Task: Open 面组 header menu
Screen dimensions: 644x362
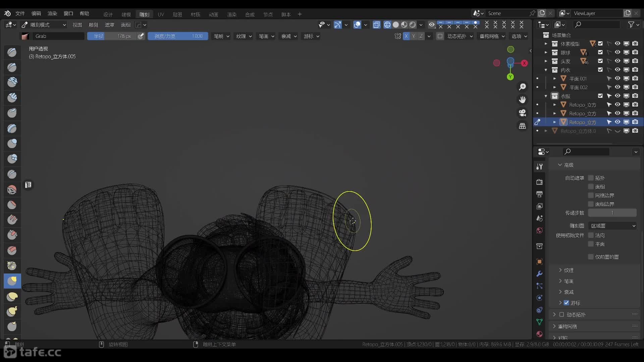Action: click(125, 25)
